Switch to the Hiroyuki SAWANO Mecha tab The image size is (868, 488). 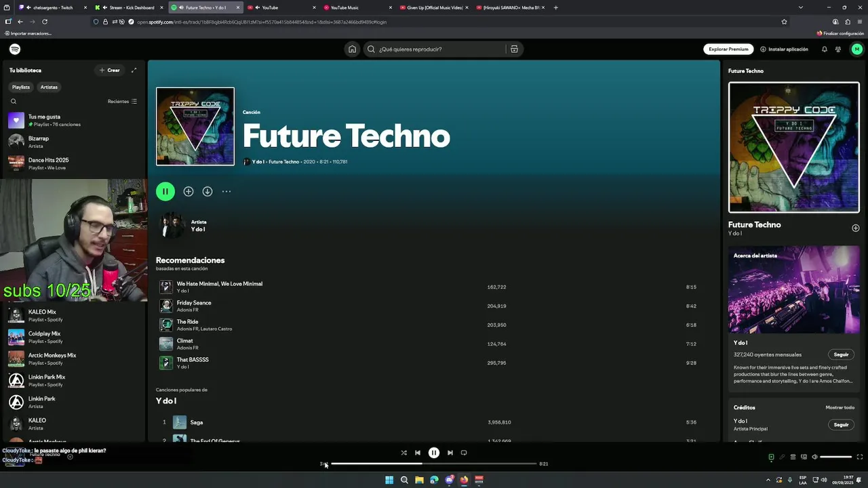[510, 7]
